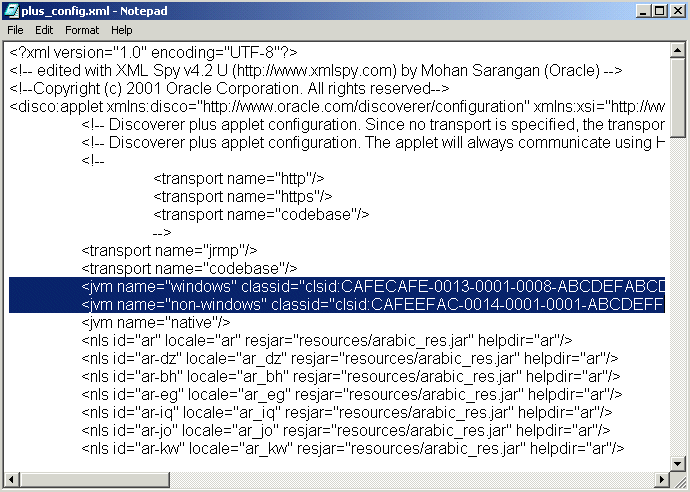Click the nls id="ar-eg" line
This screenshot has width=690, height=492.
pos(352,395)
